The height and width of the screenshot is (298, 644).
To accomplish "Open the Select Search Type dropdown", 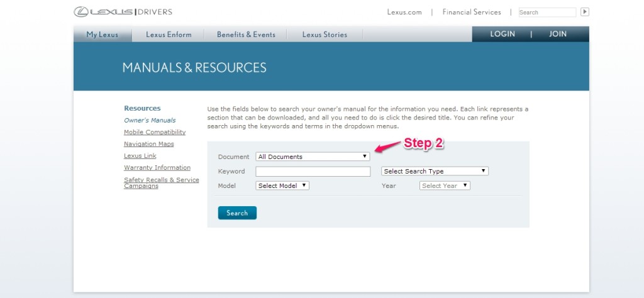I will (x=435, y=171).
